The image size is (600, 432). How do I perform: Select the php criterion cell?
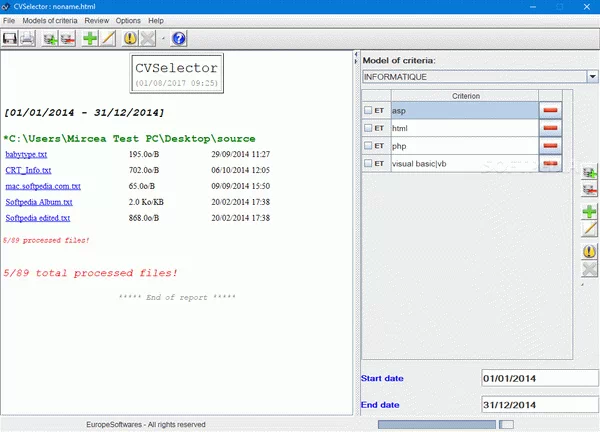465,145
